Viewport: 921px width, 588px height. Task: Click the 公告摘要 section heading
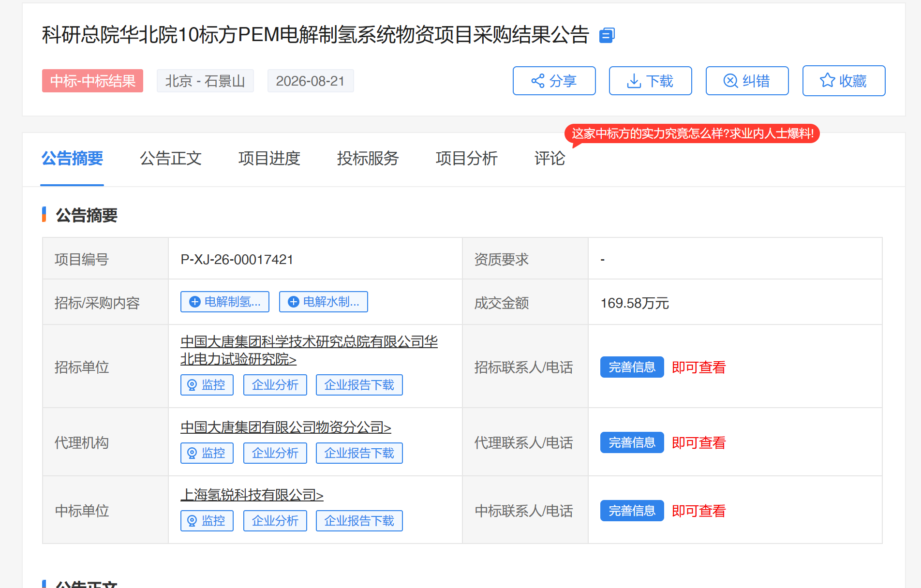pos(87,215)
